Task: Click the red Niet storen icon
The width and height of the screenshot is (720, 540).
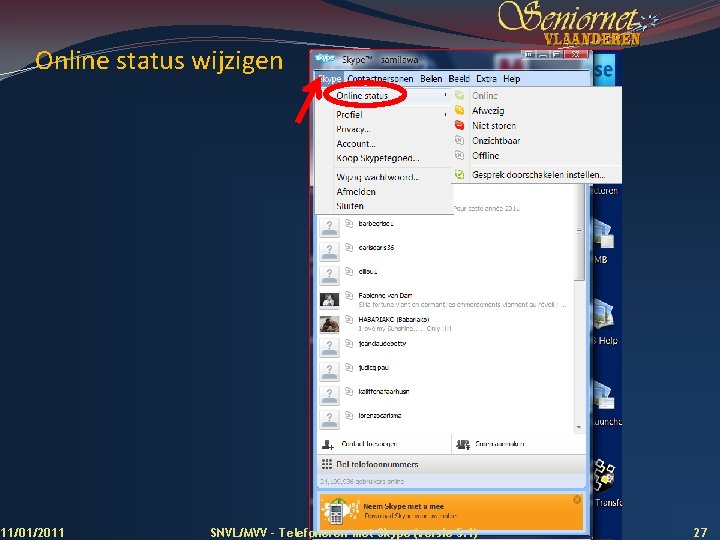Action: 459,125
